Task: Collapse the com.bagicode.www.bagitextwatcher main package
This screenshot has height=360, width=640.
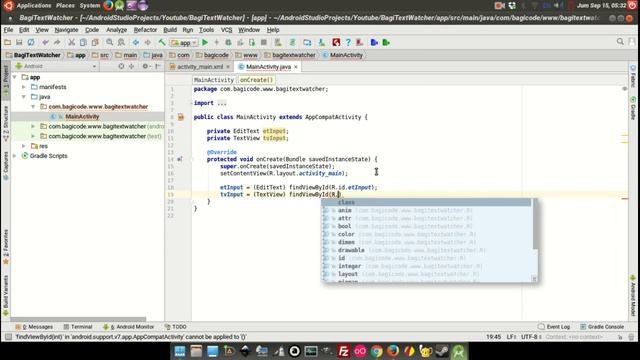Action: point(33,107)
